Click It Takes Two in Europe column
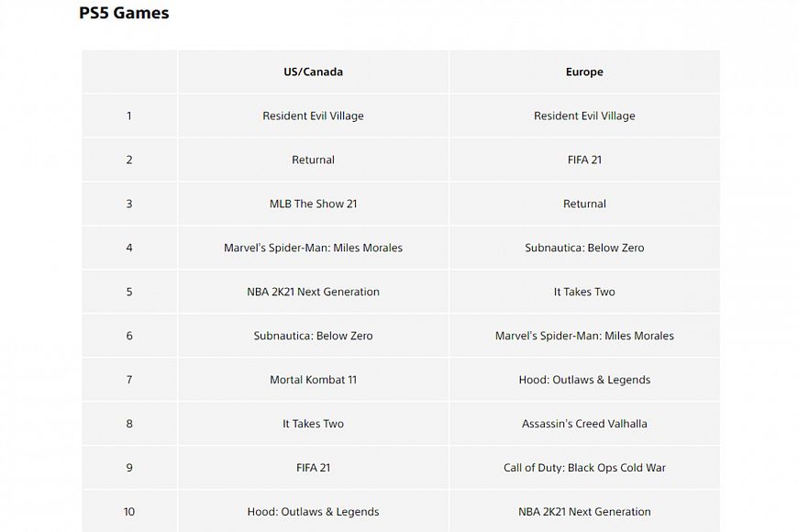This screenshot has height=532, width=798. pos(584,292)
